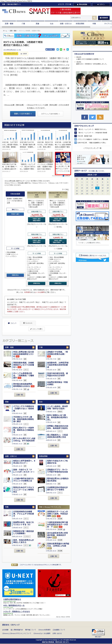The width and height of the screenshot is (112, 644).
Task: Open the 社会 navigation menu item
Action: pos(52,24)
